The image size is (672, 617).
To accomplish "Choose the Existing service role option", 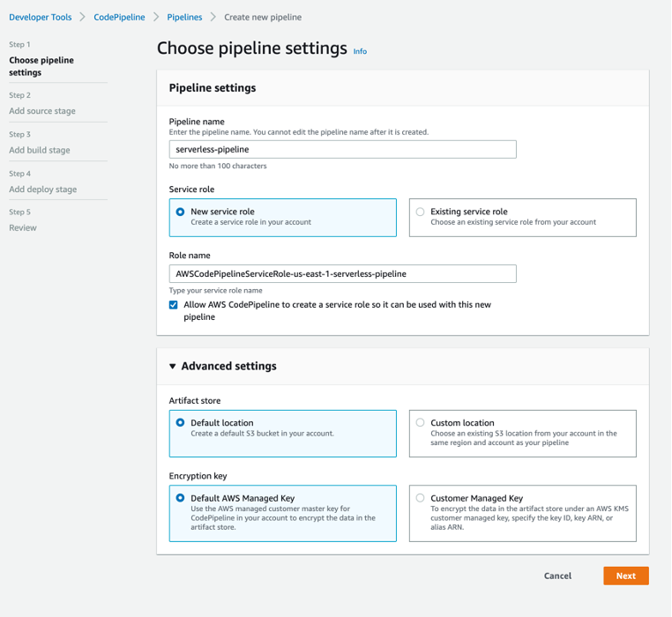I will 421,212.
